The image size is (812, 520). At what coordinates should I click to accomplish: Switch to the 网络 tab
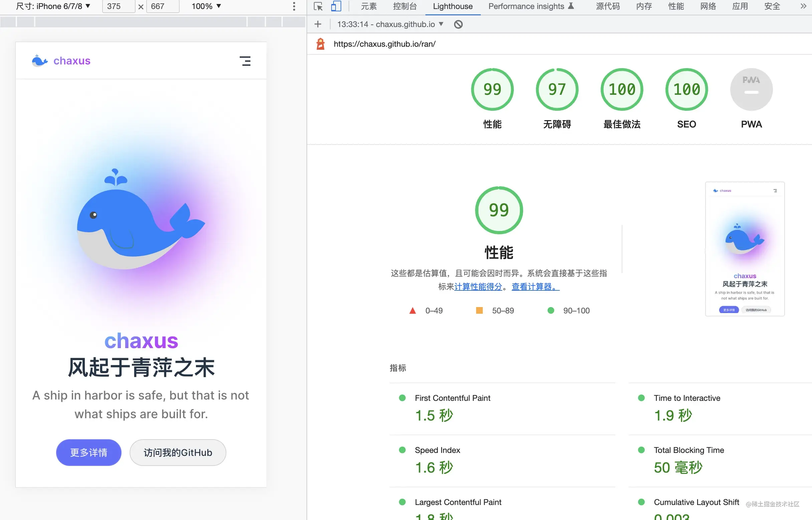pyautogui.click(x=707, y=6)
